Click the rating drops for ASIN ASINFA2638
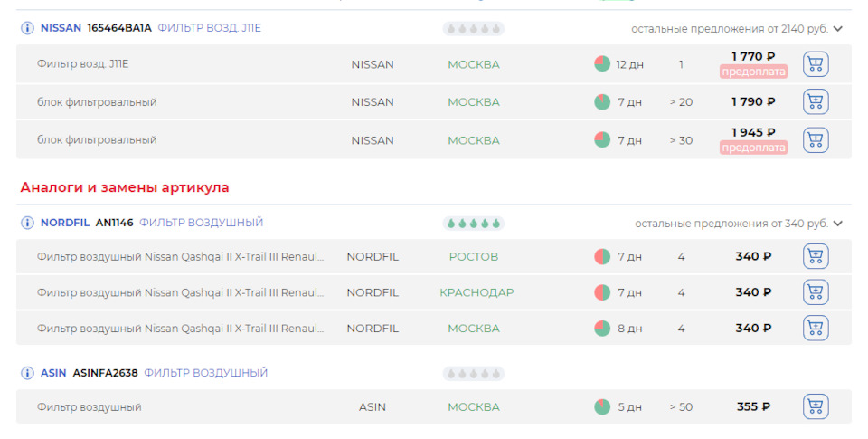This screenshot has width=868, height=439. tap(473, 374)
